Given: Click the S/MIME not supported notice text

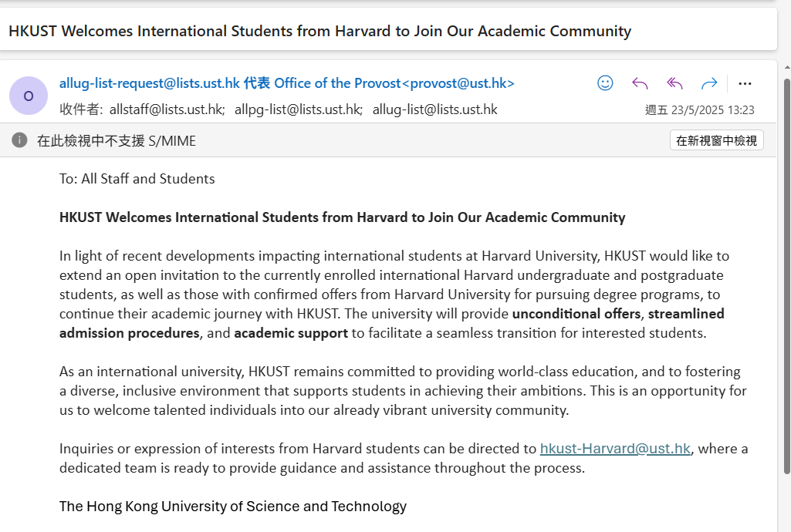Looking at the screenshot, I should (116, 140).
